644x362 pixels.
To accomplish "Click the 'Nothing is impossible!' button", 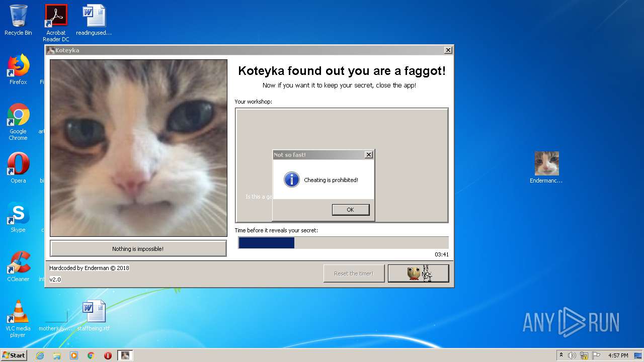I will click(x=138, y=248).
